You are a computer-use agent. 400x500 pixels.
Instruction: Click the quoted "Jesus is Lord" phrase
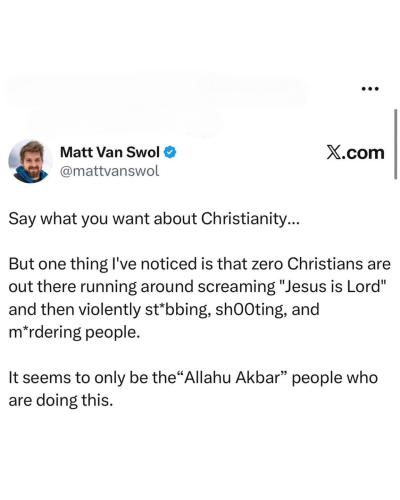point(331,287)
